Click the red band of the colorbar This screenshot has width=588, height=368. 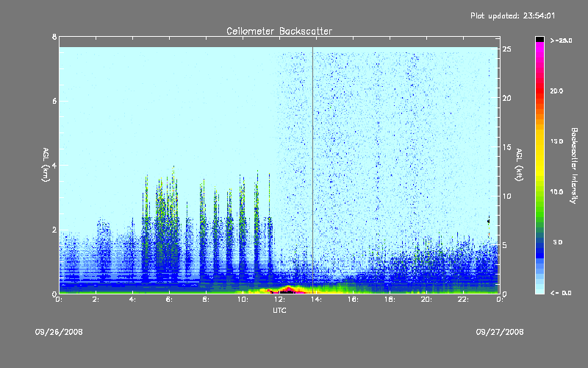point(539,90)
